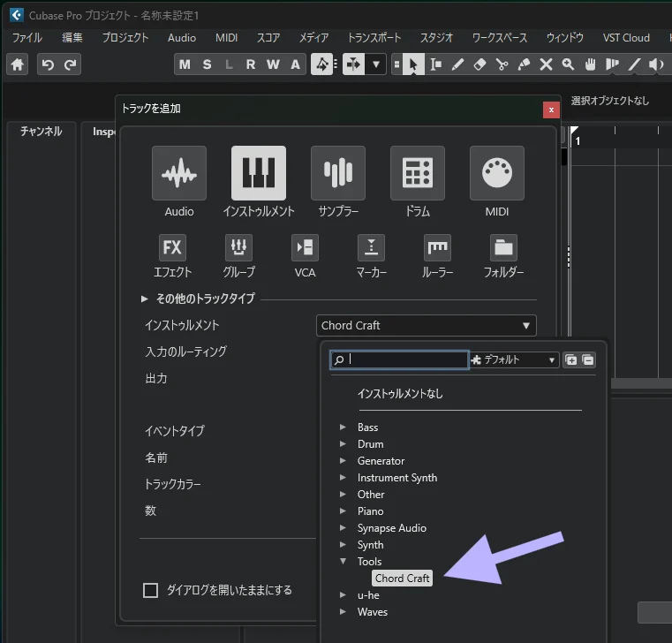Click the expand-all plus icon

(x=570, y=359)
